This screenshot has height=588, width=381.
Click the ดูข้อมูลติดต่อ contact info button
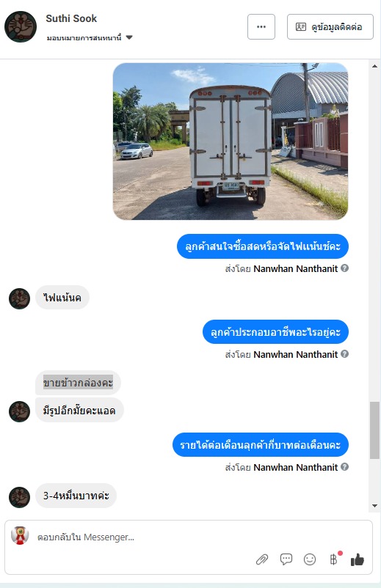tap(330, 26)
